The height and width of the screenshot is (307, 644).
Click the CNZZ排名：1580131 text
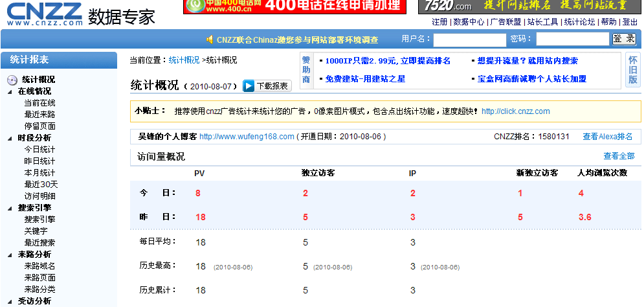click(531, 137)
